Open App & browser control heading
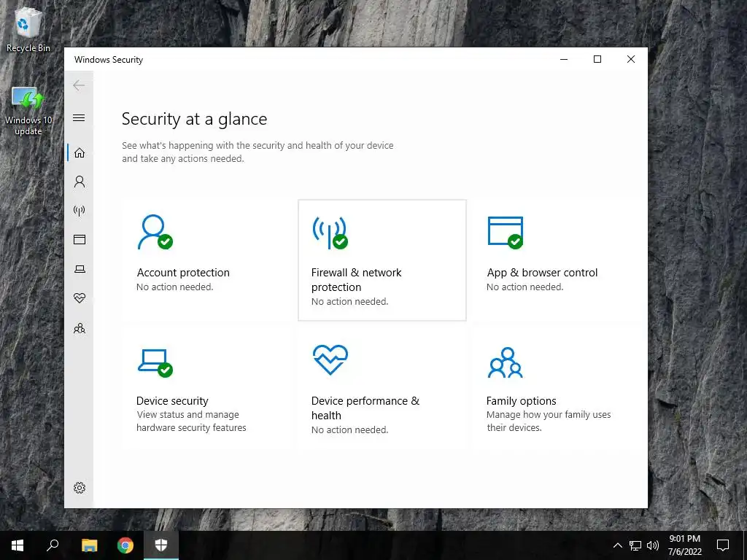 [x=542, y=273]
